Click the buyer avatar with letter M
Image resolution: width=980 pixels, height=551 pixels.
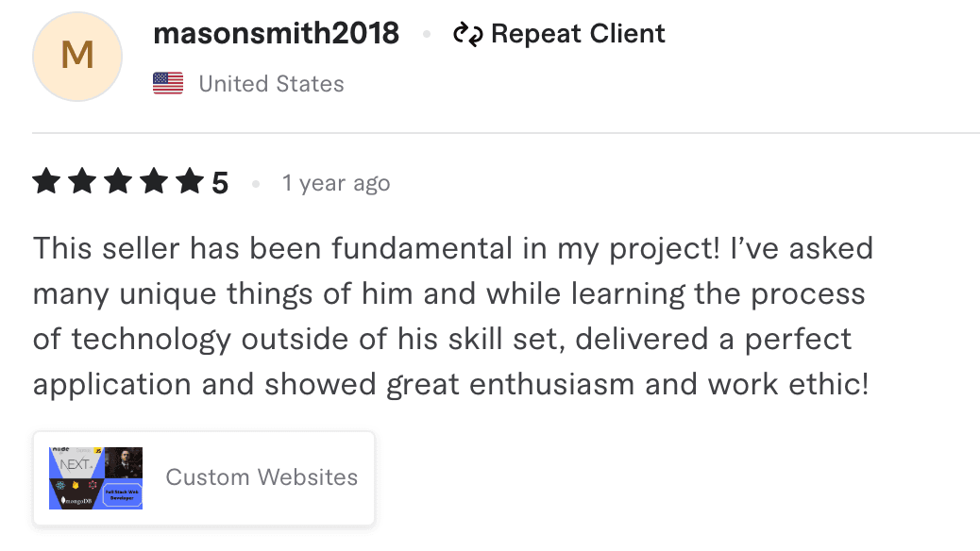pos(76,57)
